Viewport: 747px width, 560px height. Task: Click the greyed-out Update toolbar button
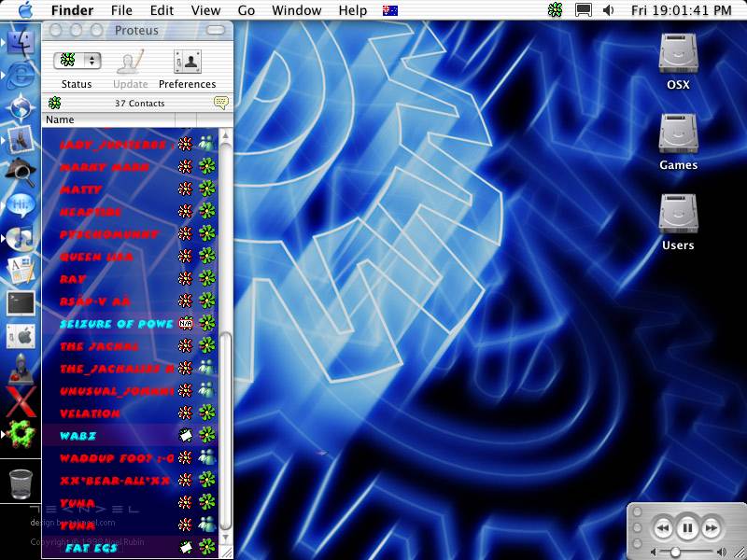pyautogui.click(x=130, y=69)
